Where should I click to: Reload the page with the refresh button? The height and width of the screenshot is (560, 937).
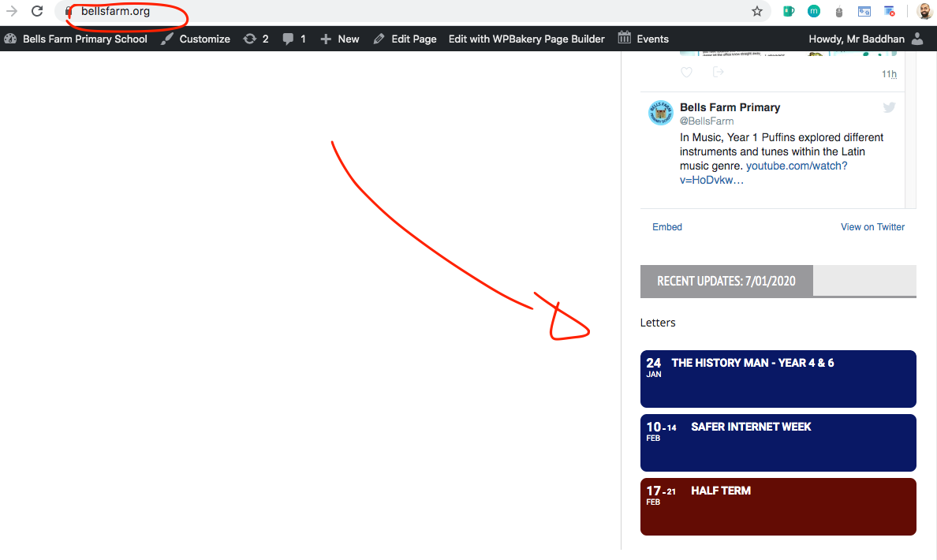(x=36, y=12)
